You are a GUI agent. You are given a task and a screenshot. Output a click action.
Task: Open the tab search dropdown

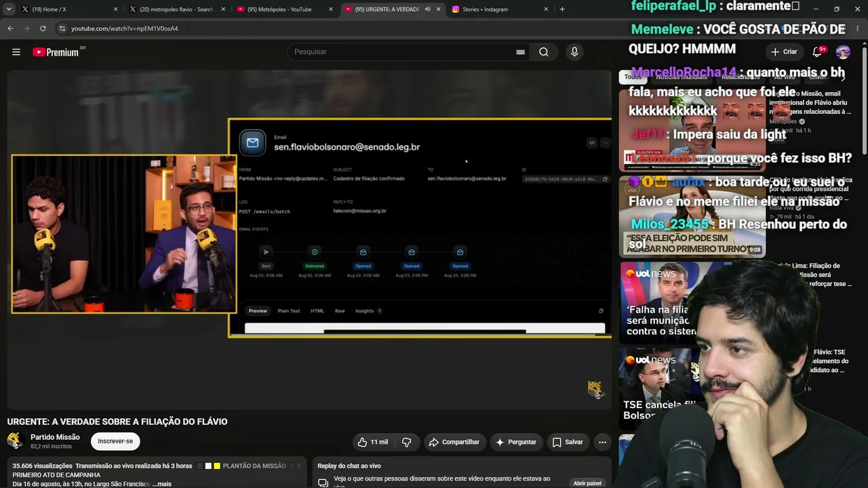[x=9, y=9]
